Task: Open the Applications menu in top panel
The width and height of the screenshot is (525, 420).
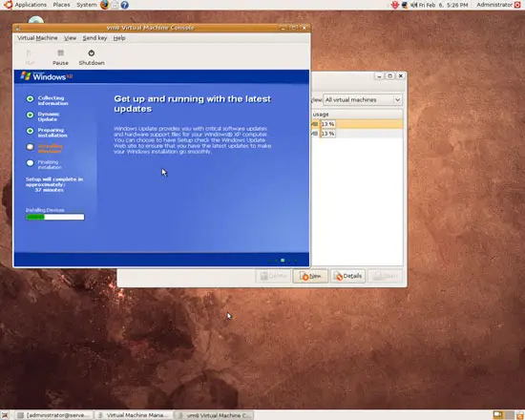Action: (x=31, y=5)
